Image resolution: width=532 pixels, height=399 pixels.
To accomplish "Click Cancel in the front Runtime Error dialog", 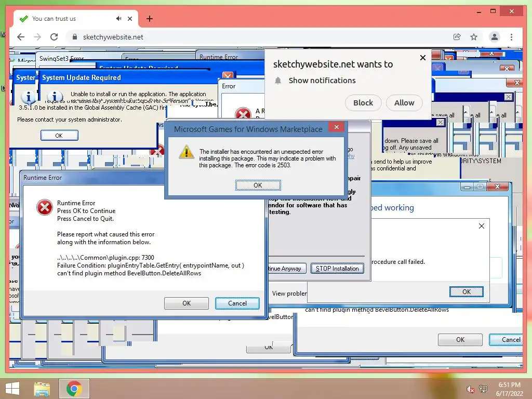I will (x=237, y=303).
